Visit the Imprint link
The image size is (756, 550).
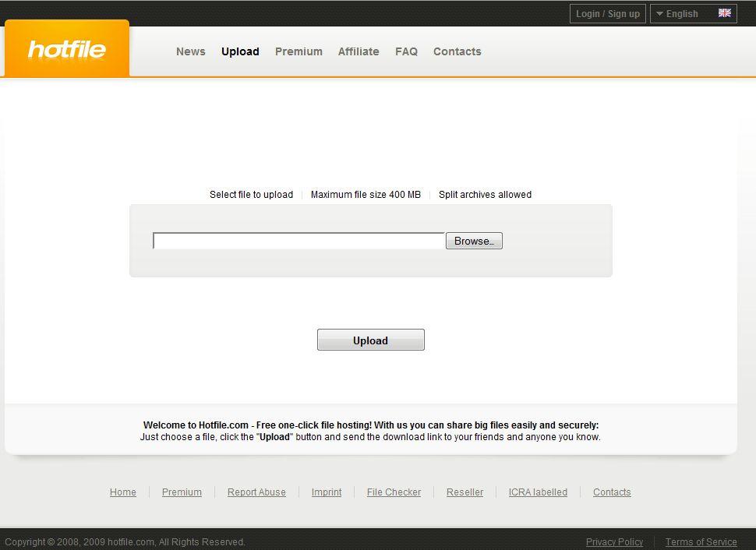point(327,492)
